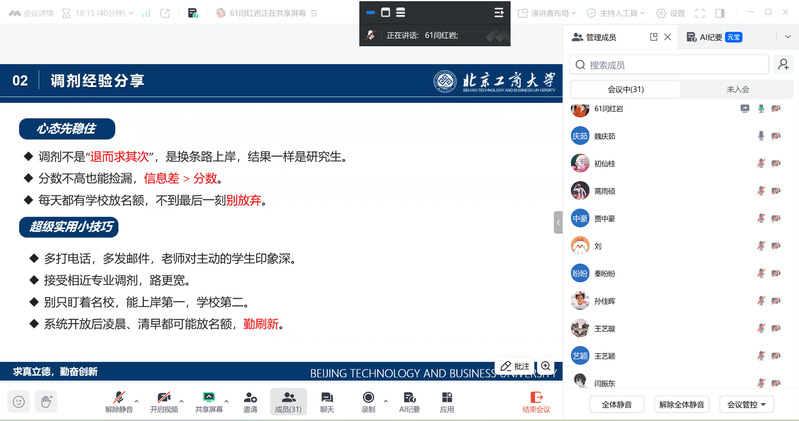Turn on camera with 开启视频

coord(163,401)
